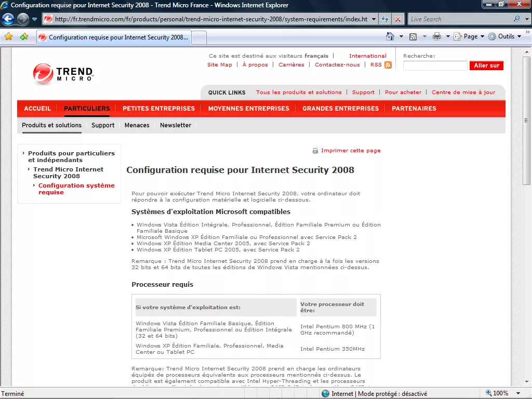The height and width of the screenshot is (399, 532).
Task: Go to the Home page icon
Action: coord(390,36)
